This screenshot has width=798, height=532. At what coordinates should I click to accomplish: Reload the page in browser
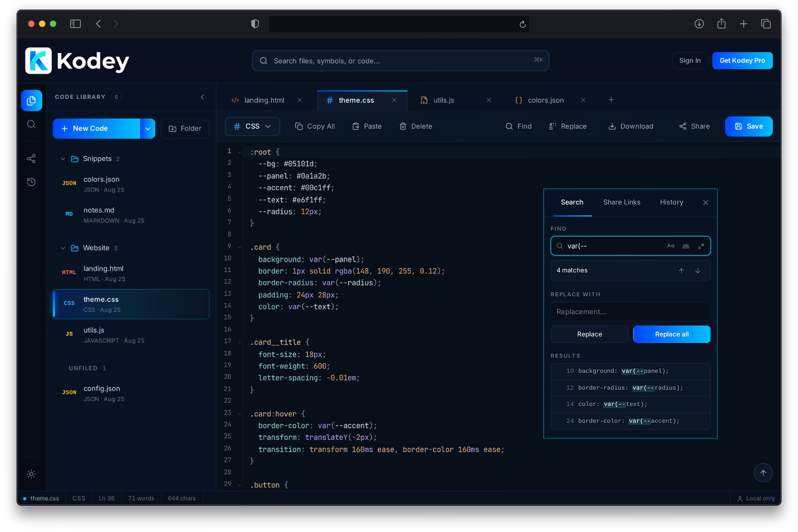[x=522, y=24]
